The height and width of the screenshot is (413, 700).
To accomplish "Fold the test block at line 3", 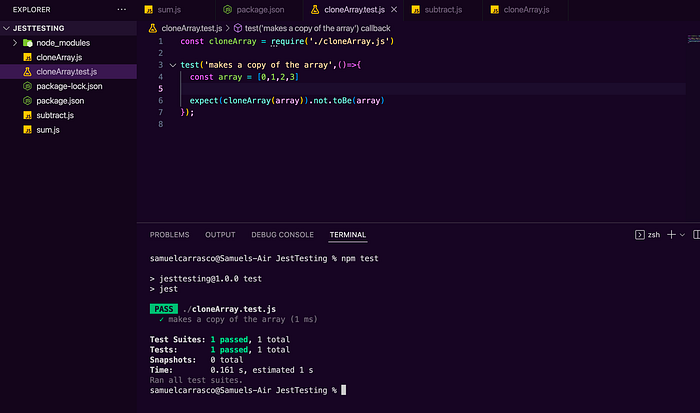I will click(173, 65).
